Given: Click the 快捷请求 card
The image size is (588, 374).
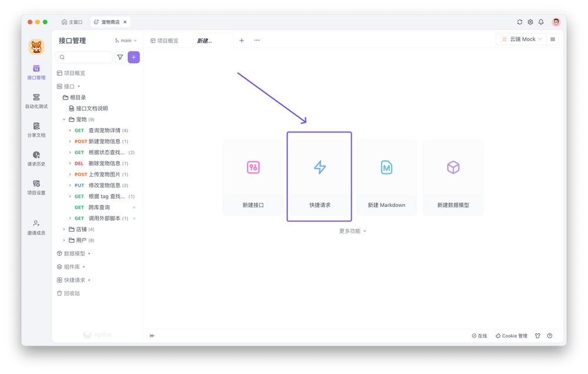Looking at the screenshot, I should coord(319,176).
